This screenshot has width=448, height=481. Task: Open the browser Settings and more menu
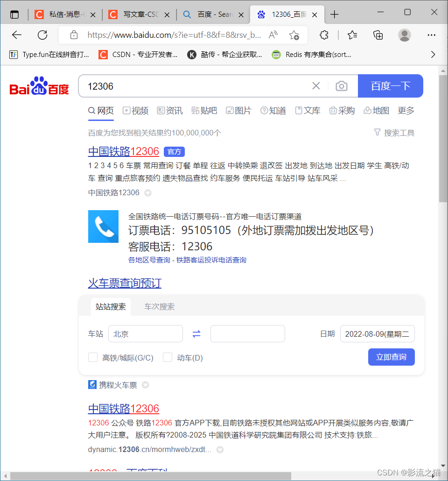(432, 35)
